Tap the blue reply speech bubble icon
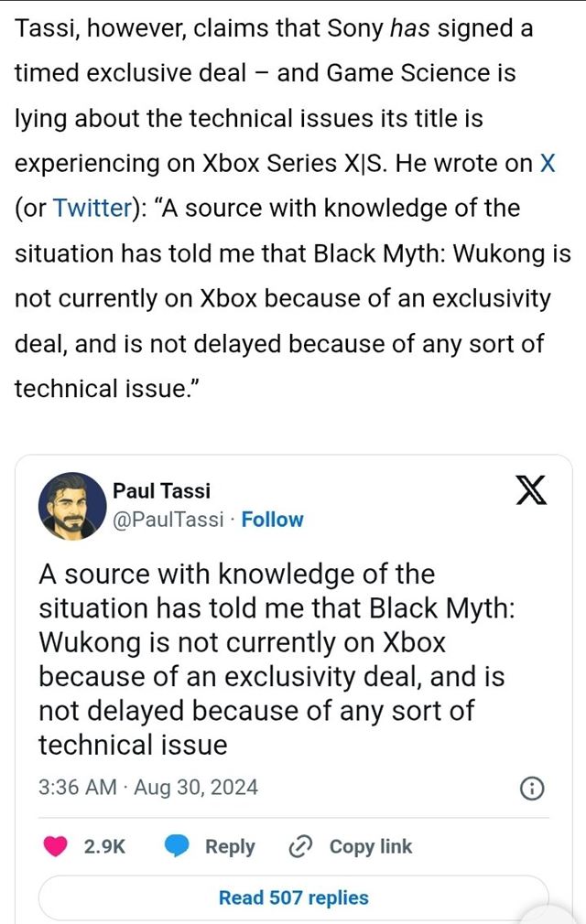This screenshot has width=586, height=924. tap(178, 847)
